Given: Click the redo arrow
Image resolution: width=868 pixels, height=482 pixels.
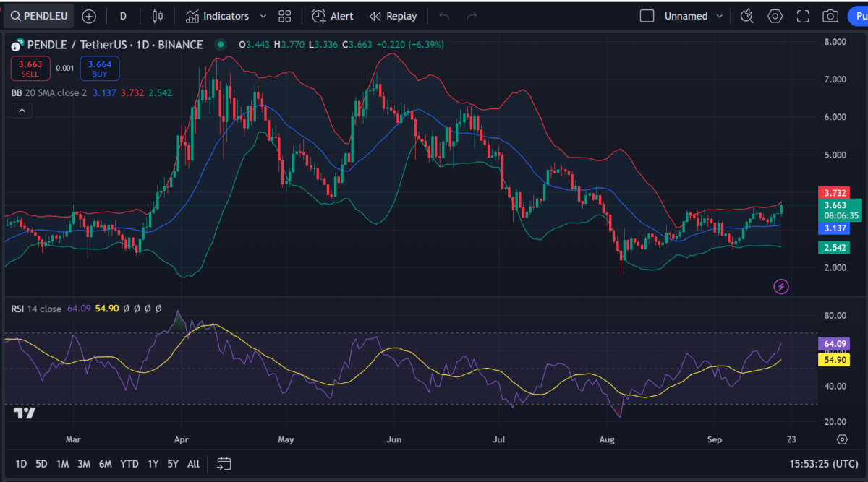Looking at the screenshot, I should click(472, 16).
